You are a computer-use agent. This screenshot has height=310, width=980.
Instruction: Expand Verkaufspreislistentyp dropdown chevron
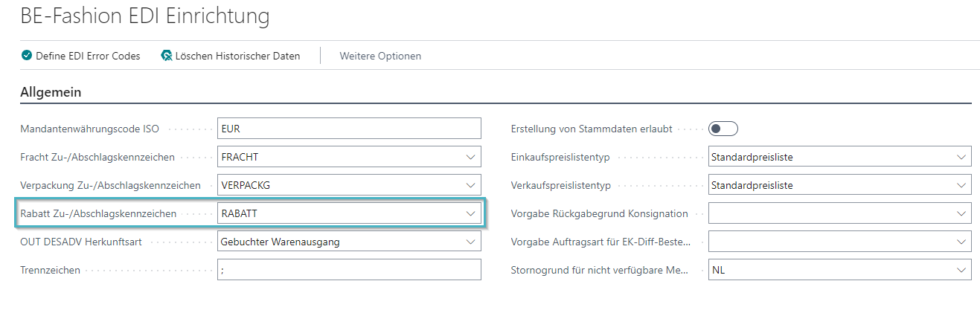coord(961,185)
